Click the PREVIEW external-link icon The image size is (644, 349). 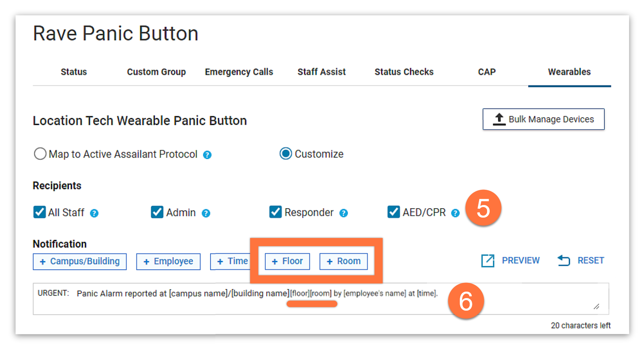488,261
